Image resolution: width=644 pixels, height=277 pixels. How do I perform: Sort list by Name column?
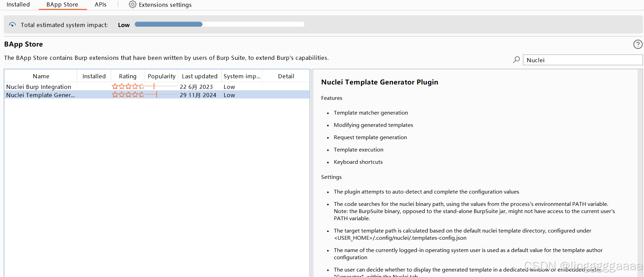point(41,76)
